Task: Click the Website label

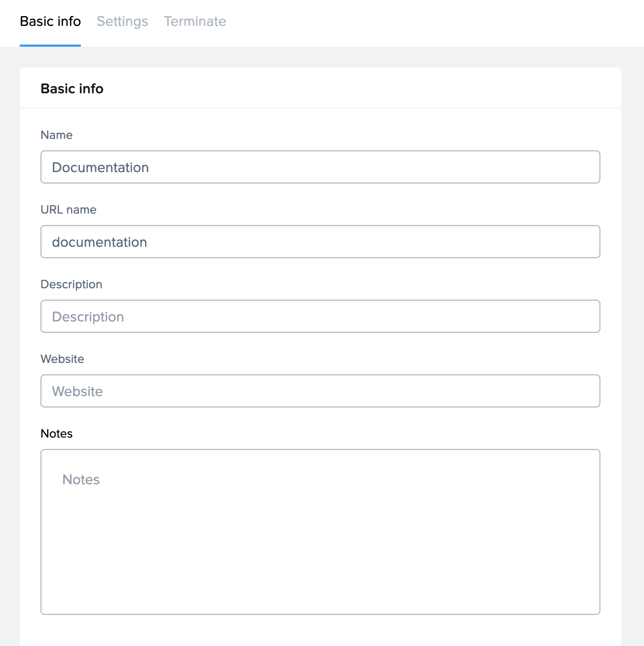Action: tap(62, 359)
